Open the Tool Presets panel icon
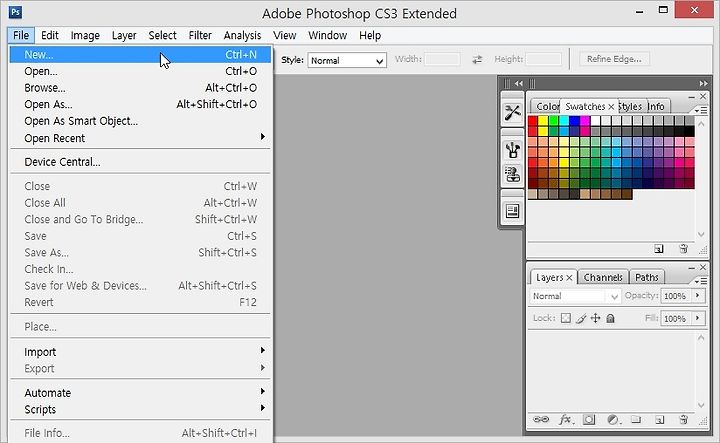720x443 pixels. pos(512,112)
